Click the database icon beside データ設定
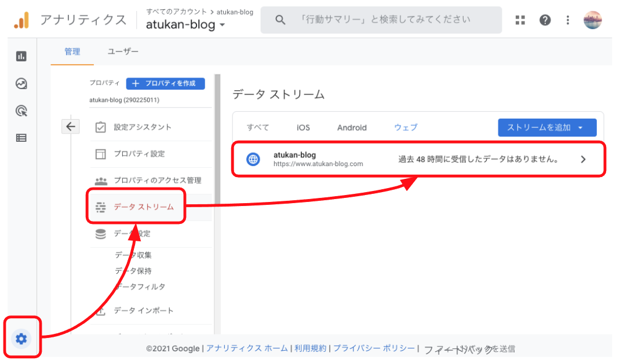The image size is (627, 364). tap(101, 234)
